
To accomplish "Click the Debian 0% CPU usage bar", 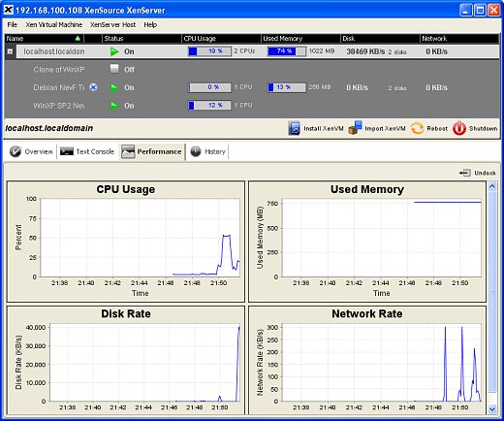I will 210,87.
